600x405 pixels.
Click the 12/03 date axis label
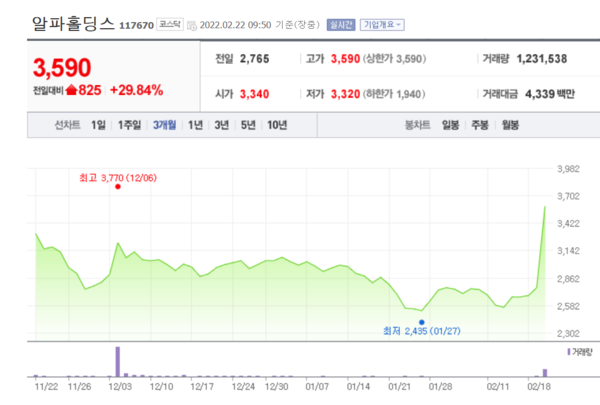(120, 387)
